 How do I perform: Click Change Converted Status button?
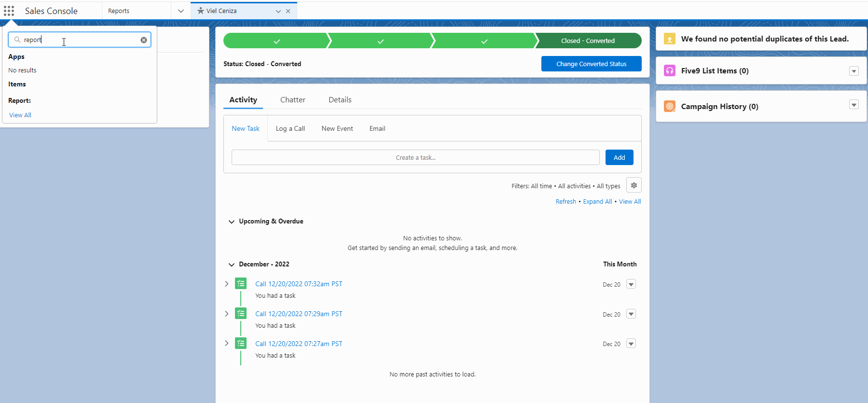592,64
